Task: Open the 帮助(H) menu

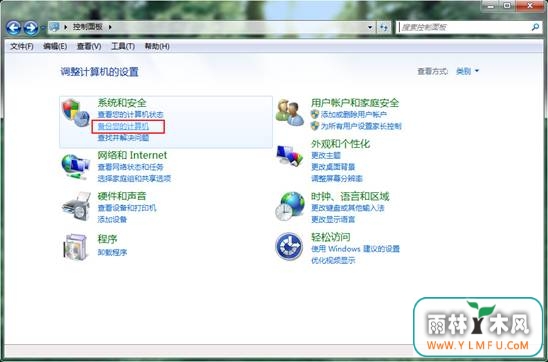Action: pos(157,46)
